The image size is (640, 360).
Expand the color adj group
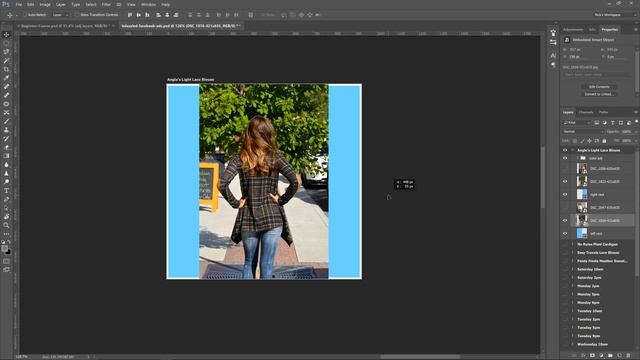(x=577, y=158)
